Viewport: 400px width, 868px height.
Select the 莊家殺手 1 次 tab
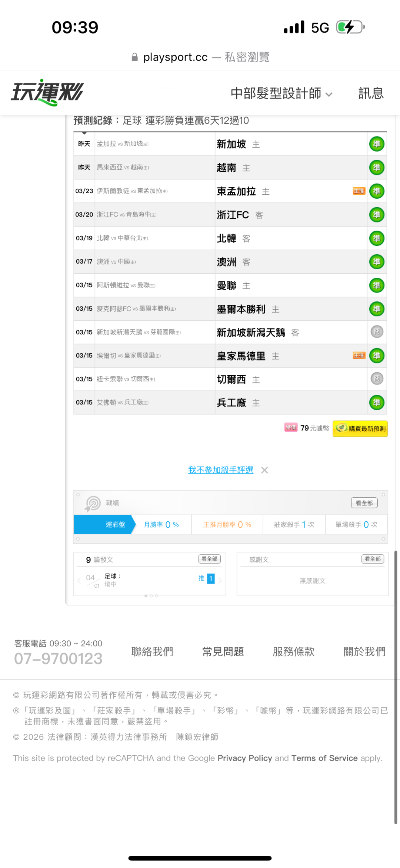[294, 525]
